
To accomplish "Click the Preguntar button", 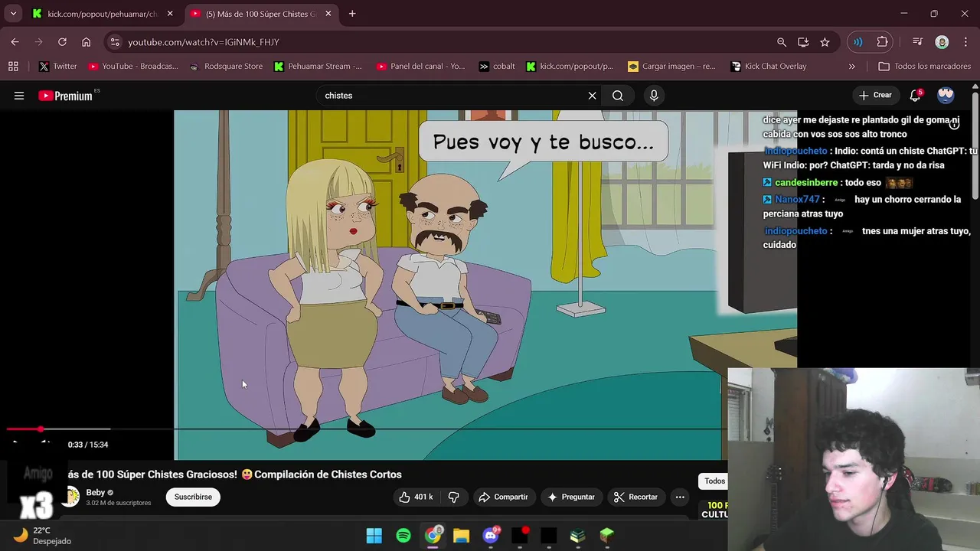I will pos(570,497).
